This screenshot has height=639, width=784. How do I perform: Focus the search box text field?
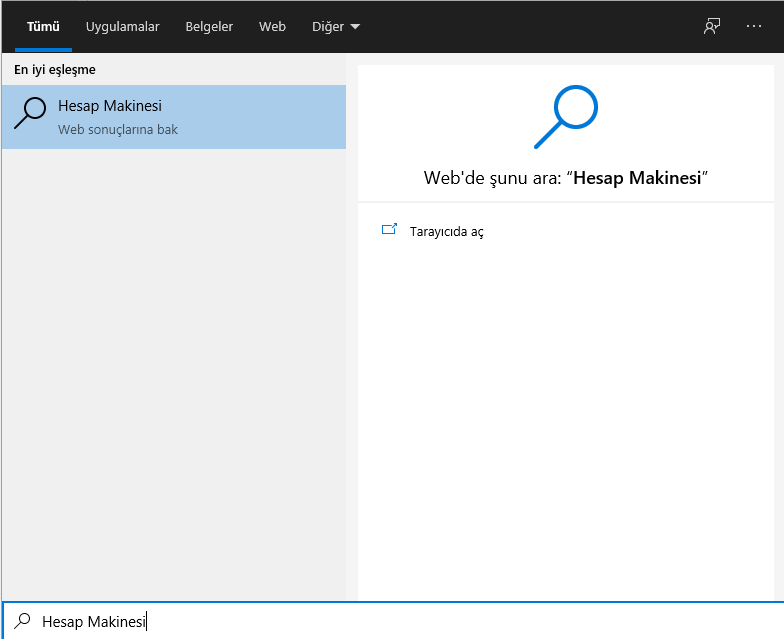(400, 622)
